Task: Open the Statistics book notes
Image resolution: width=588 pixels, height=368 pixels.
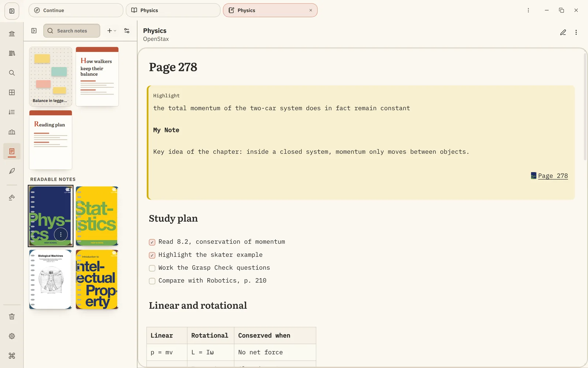Action: pyautogui.click(x=97, y=216)
